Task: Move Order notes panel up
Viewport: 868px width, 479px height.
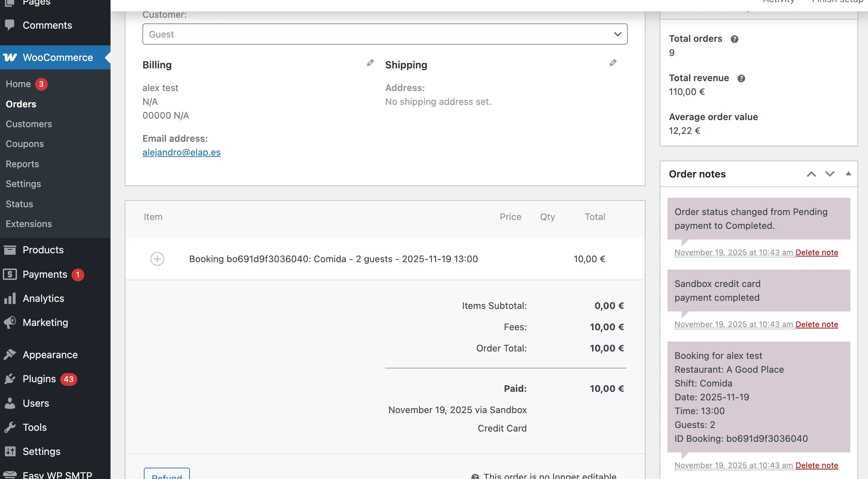Action: (811, 174)
